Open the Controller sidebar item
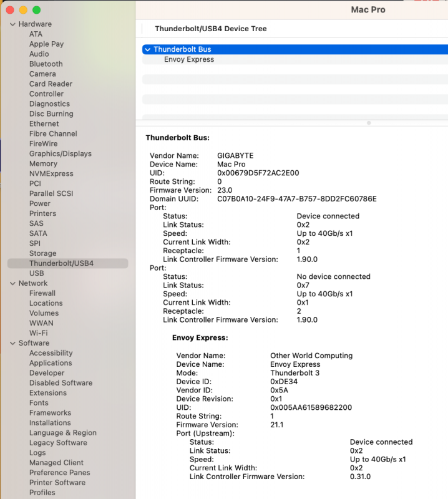448x499 pixels. click(47, 94)
